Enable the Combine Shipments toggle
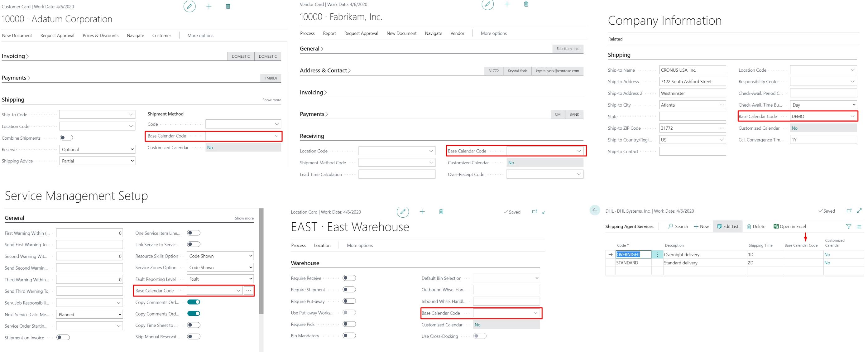The image size is (868, 352). pos(66,137)
